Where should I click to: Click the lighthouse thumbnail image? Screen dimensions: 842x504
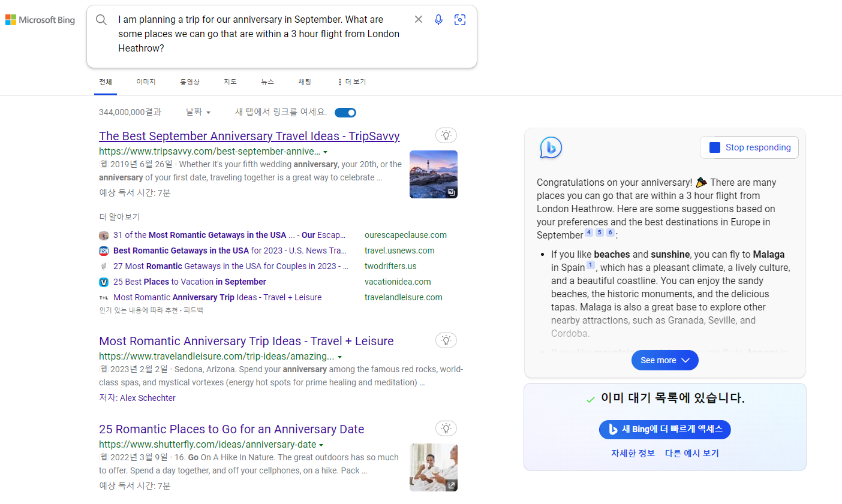tap(434, 174)
